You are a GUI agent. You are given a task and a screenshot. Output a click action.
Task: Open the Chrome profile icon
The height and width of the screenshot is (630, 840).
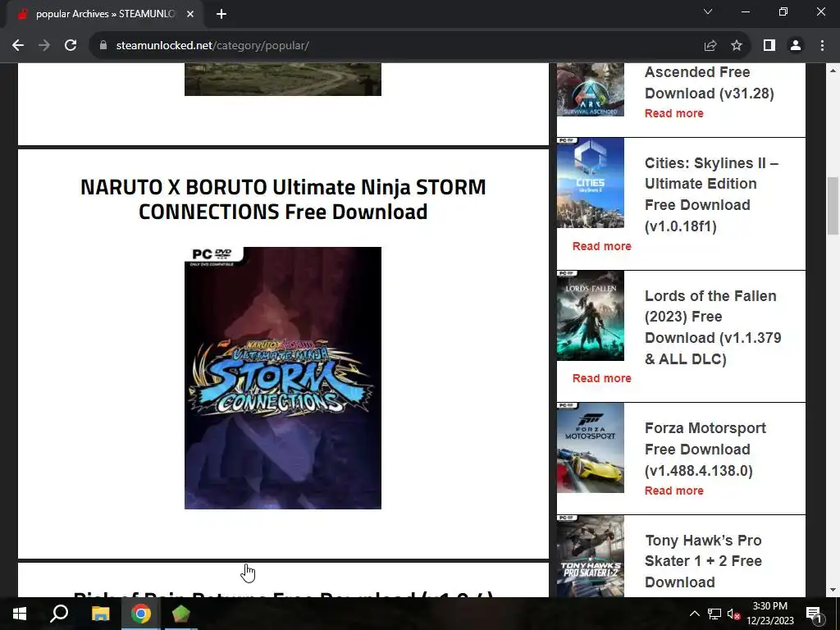(796, 46)
